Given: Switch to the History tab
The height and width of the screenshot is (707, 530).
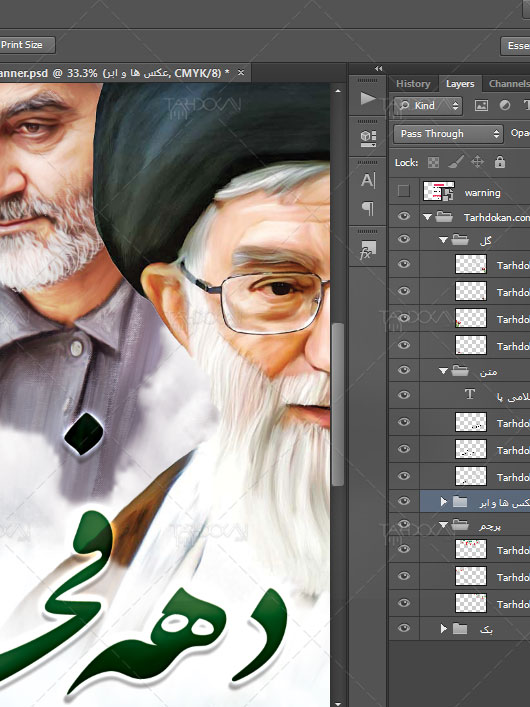Looking at the screenshot, I should pyautogui.click(x=413, y=84).
